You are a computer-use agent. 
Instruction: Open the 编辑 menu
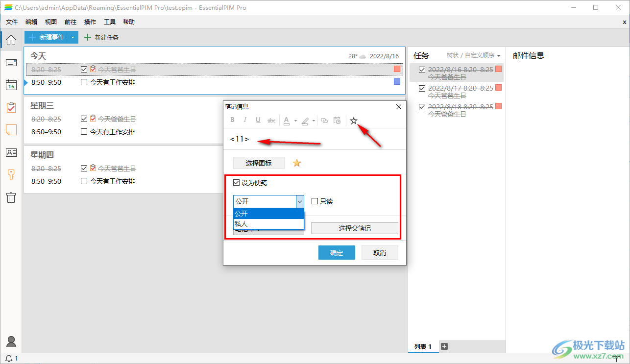(31, 22)
